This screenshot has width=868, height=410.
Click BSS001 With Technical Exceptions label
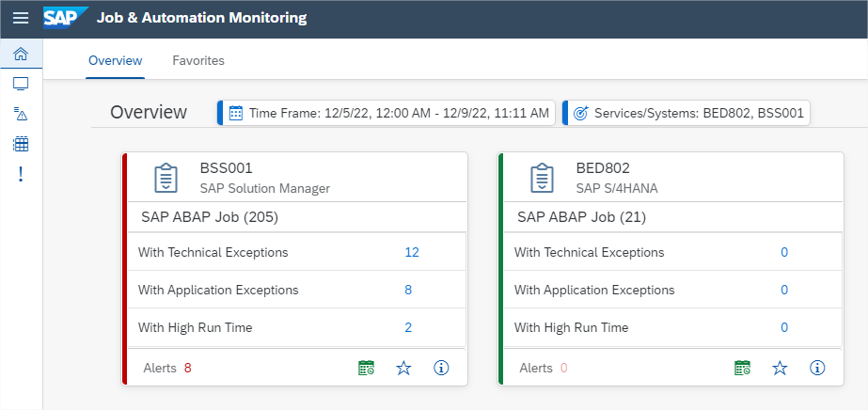(x=213, y=253)
